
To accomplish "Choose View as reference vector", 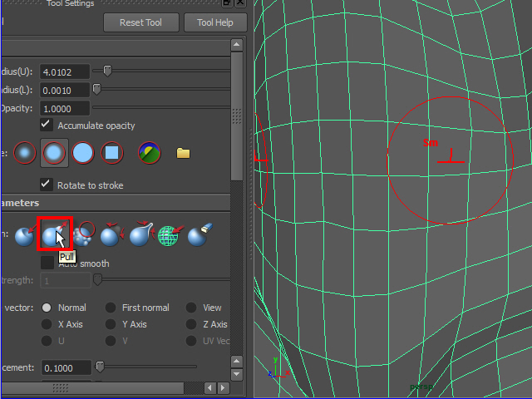I will (191, 308).
